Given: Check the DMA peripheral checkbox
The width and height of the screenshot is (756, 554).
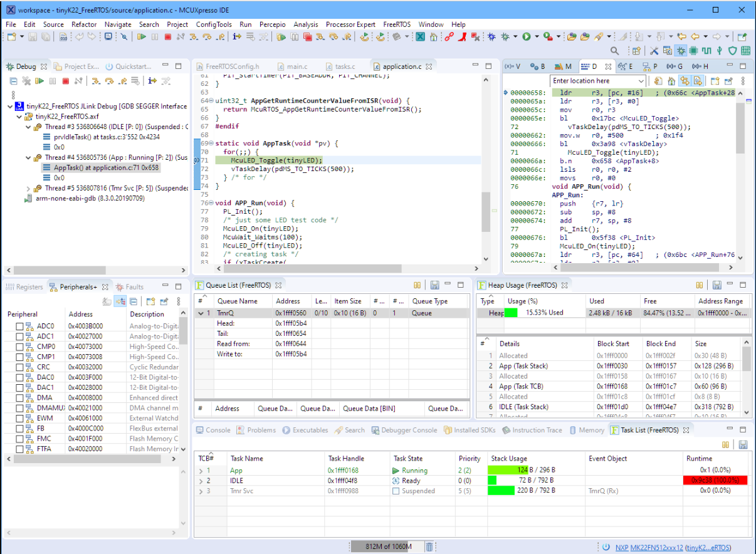Looking at the screenshot, I should coord(19,398).
